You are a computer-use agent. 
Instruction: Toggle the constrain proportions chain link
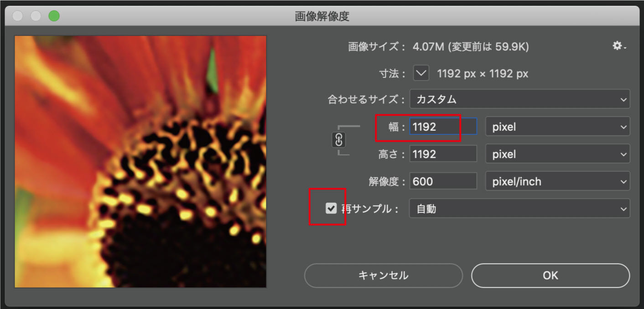(339, 140)
